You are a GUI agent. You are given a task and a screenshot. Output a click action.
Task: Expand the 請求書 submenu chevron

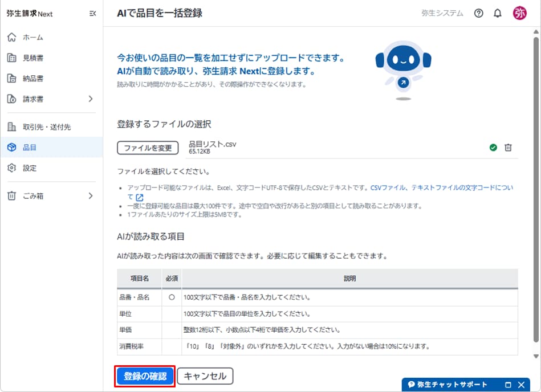tap(91, 99)
